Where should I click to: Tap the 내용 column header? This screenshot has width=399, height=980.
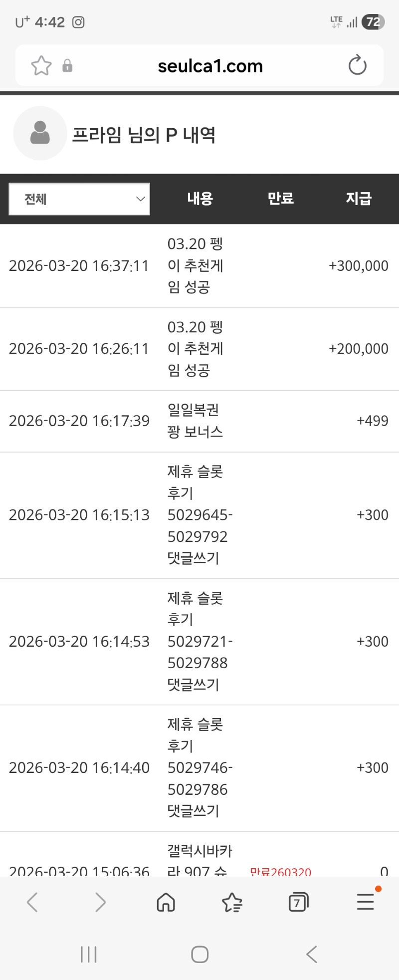200,199
